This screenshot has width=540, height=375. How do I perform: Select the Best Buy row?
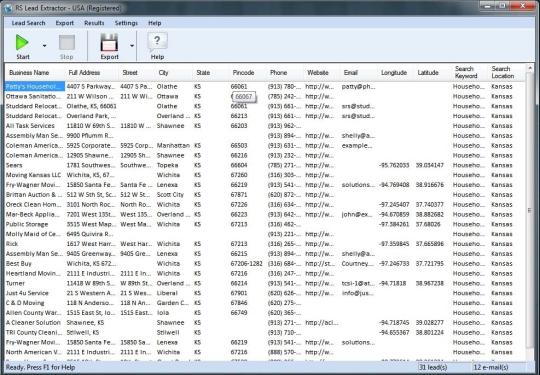(265, 263)
